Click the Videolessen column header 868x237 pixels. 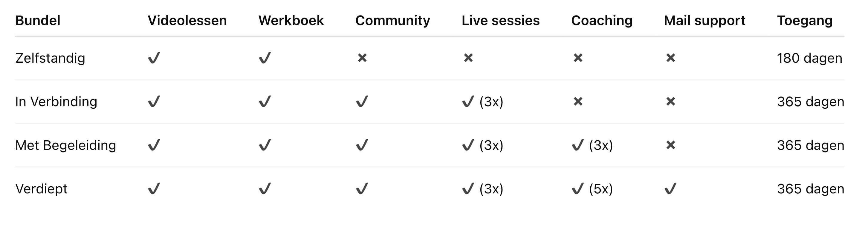(187, 21)
